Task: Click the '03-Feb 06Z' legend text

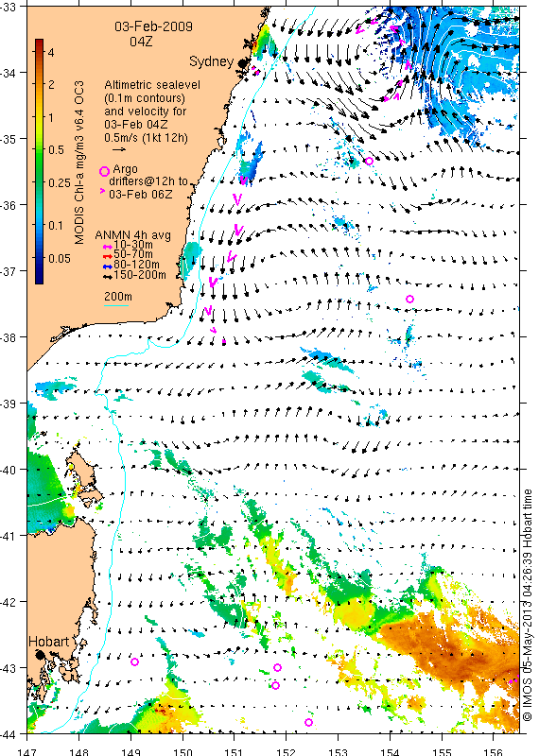Action: coord(141,195)
